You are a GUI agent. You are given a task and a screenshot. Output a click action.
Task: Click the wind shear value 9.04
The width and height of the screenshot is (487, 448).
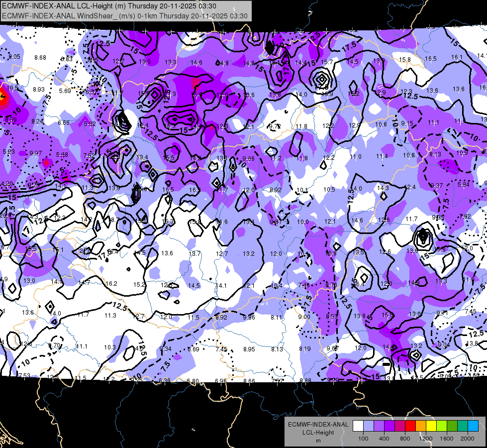pos(444,344)
